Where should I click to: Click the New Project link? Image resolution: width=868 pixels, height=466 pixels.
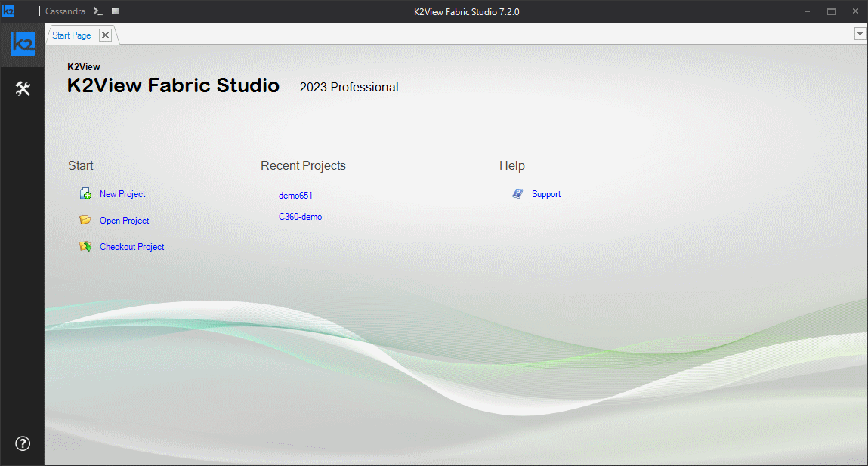coord(122,194)
